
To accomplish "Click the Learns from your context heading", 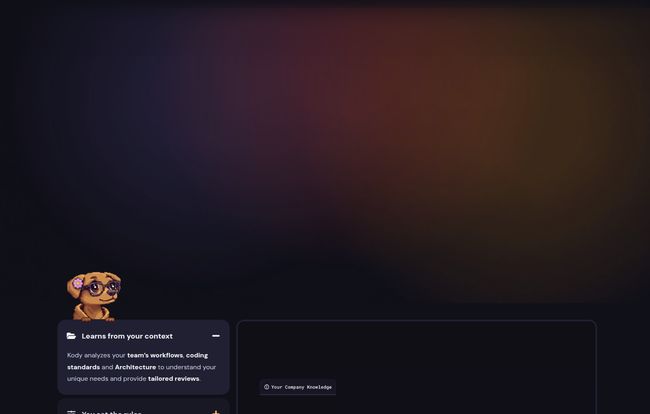I will point(127,336).
